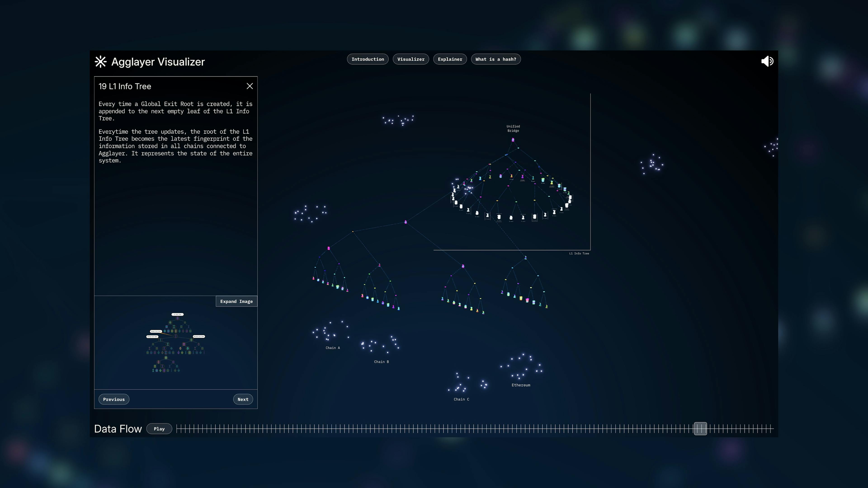868x488 pixels.
Task: Advance to the Next step
Action: click(243, 399)
